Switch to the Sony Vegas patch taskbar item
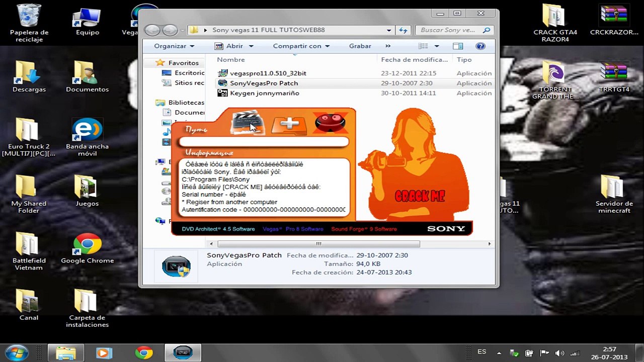The height and width of the screenshot is (362, 644). pyautogui.click(x=183, y=353)
